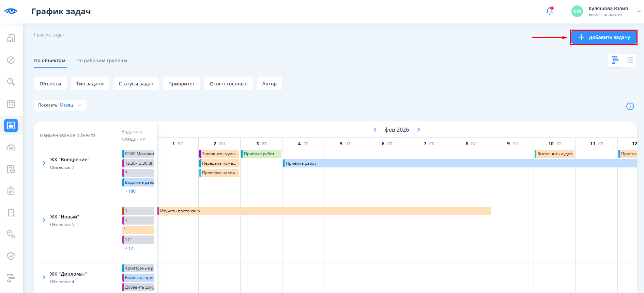Open the notifications bell
Screen dimensions: 644x293
coord(549,11)
